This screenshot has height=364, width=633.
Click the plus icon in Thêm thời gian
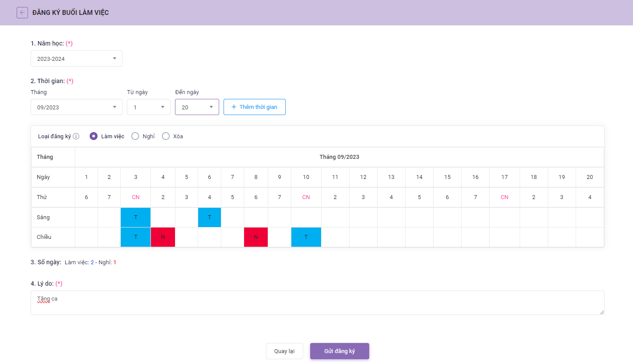click(234, 107)
